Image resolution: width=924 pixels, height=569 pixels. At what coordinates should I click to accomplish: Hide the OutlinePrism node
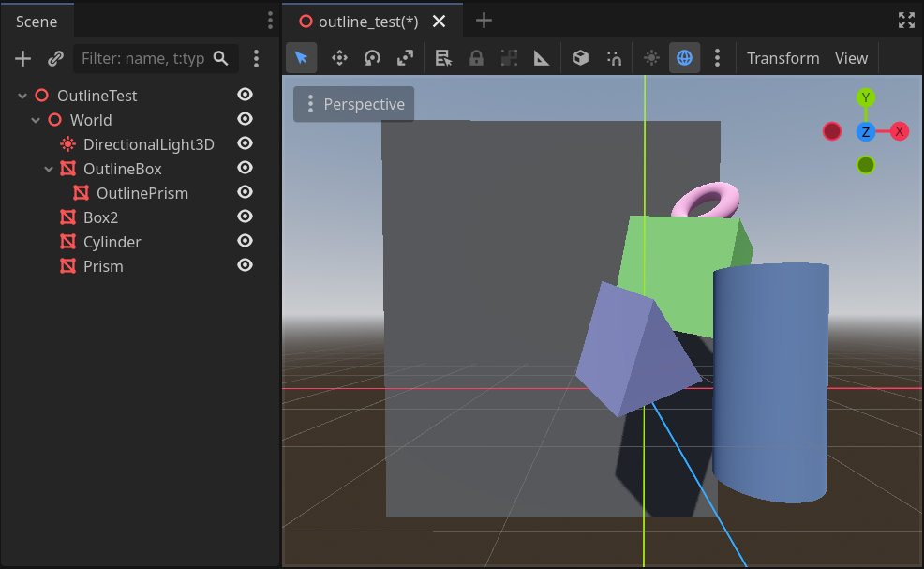pos(246,192)
